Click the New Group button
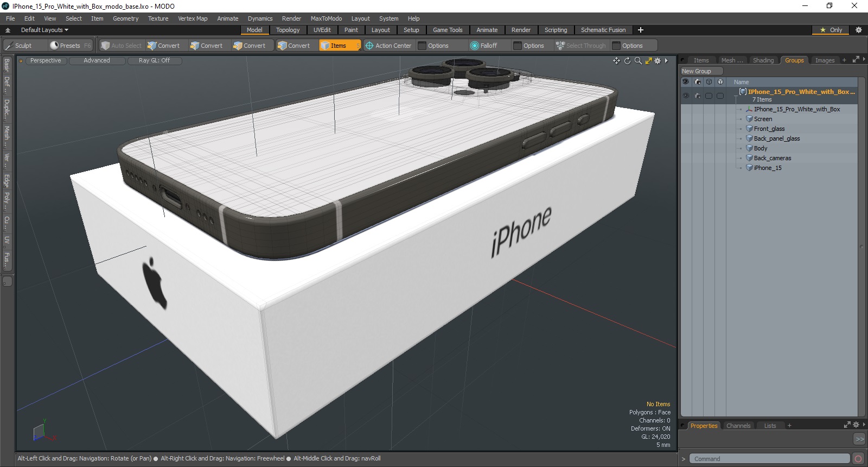The width and height of the screenshot is (868, 467). [x=701, y=71]
